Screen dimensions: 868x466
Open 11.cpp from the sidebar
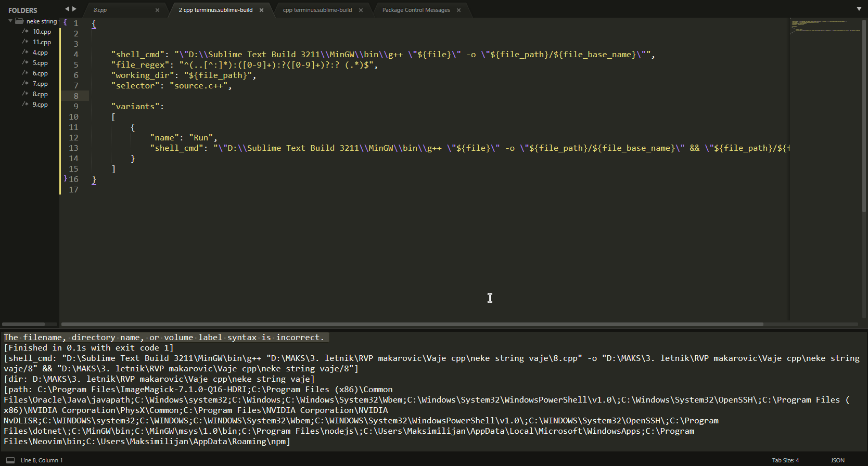pyautogui.click(x=42, y=42)
